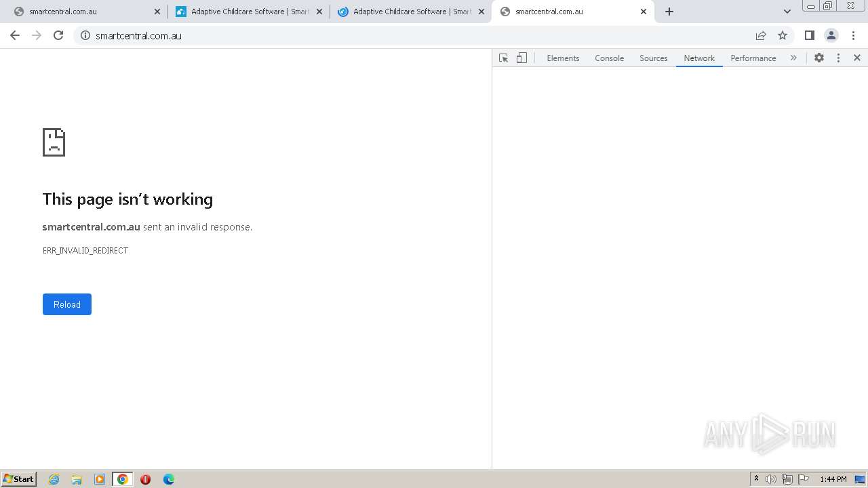Screen dimensions: 868x488
Task: Open the Chrome profile avatar
Action: pyautogui.click(x=831, y=35)
